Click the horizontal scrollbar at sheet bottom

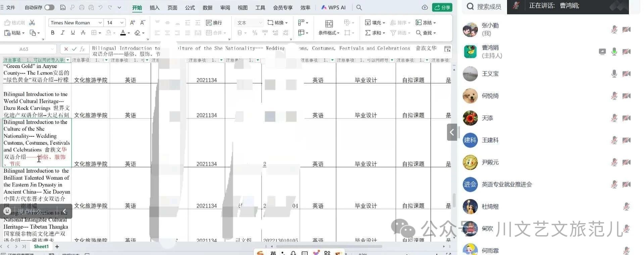point(329,246)
